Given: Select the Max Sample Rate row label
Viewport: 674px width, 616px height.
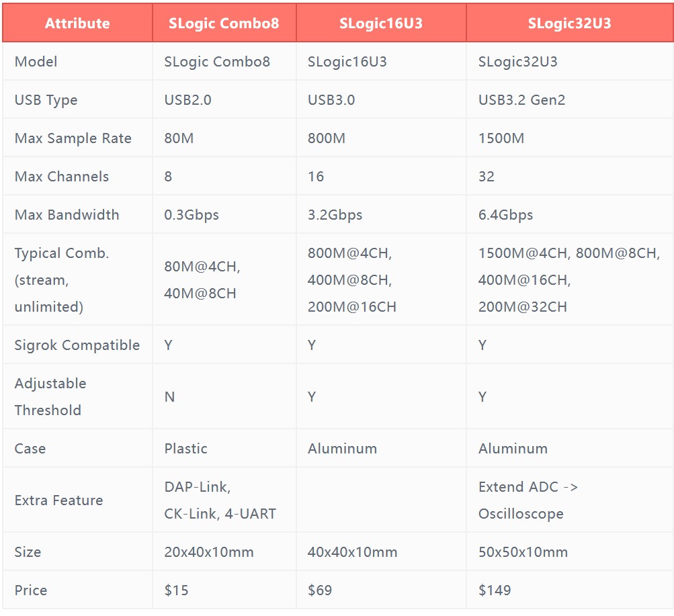Looking at the screenshot, I should (73, 138).
